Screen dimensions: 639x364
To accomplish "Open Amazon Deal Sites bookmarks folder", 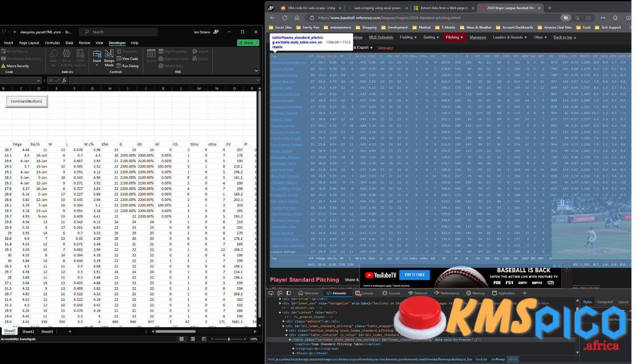I will pos(554,27).
